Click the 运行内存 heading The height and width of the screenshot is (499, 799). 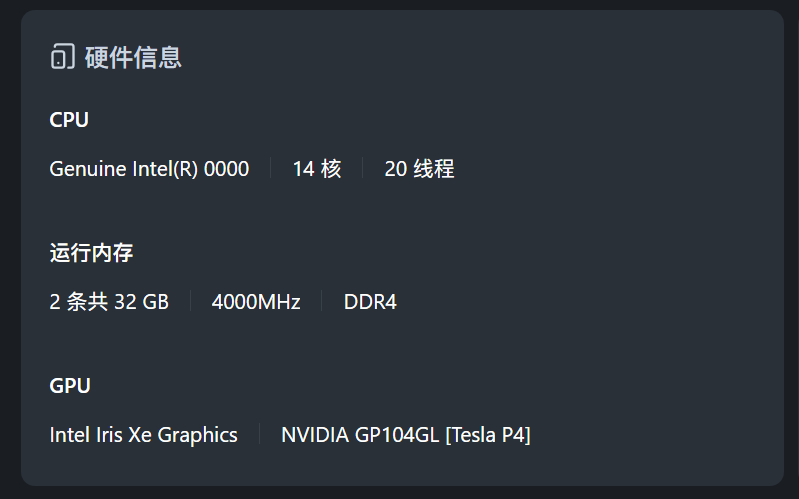(x=91, y=253)
